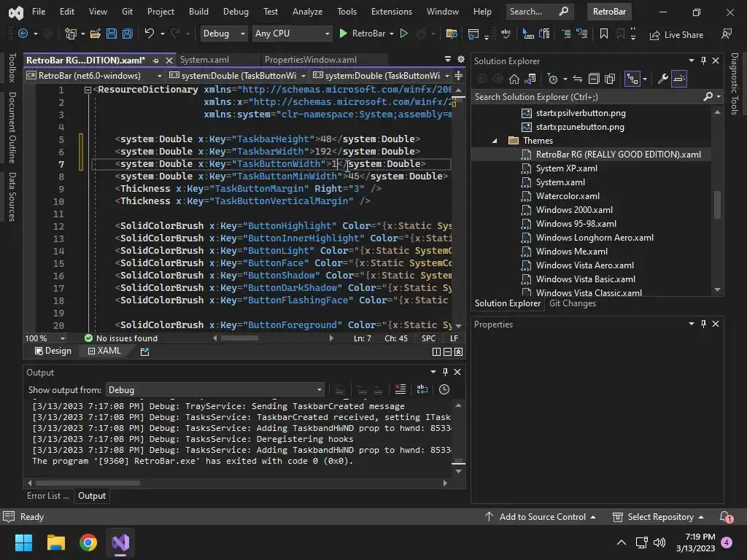Open the RetroBar (net6.0-windows) project dropdown
Image resolution: width=747 pixels, height=560 pixels.
click(94, 76)
